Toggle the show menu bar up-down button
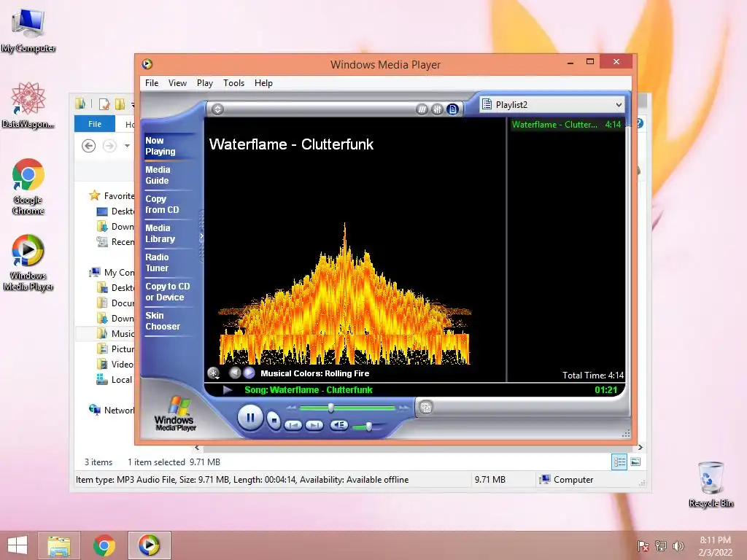The image size is (747, 560). 217,109
